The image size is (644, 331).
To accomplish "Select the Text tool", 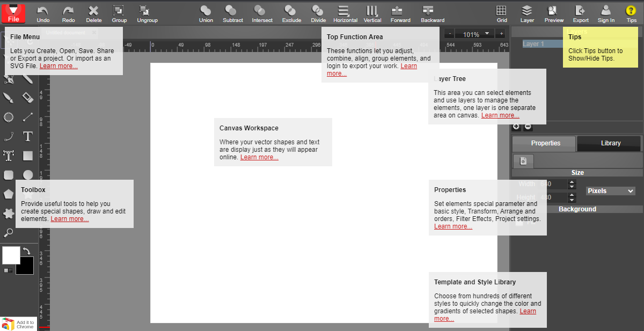I will [x=28, y=136].
